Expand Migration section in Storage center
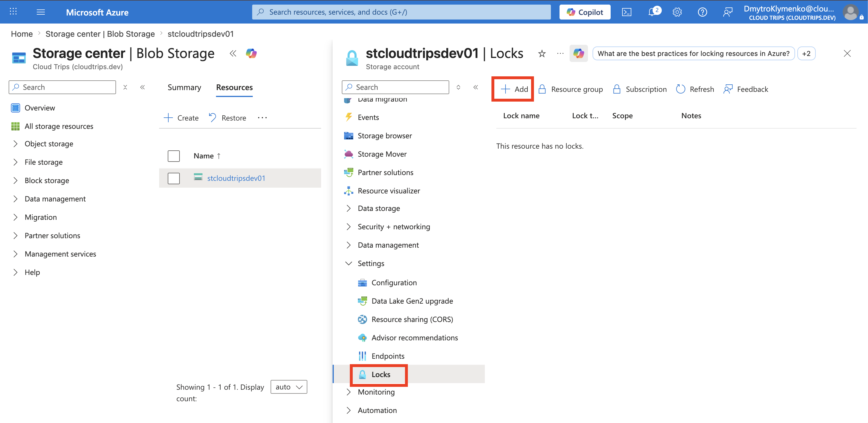Image resolution: width=868 pixels, height=423 pixels. coord(40,217)
